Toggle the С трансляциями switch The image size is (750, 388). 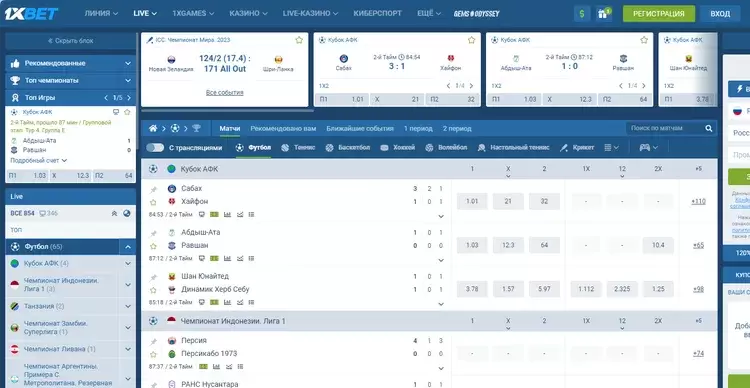tap(155, 148)
